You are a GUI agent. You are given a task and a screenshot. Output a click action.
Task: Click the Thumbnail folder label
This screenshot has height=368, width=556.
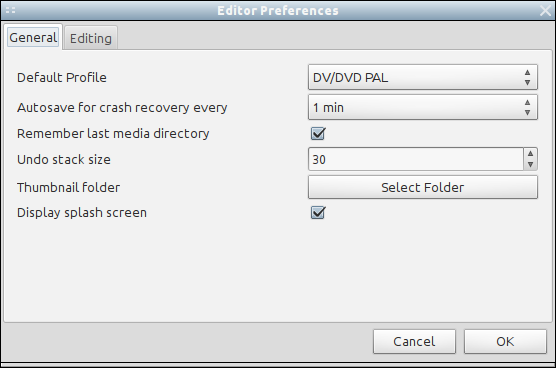[68, 187]
